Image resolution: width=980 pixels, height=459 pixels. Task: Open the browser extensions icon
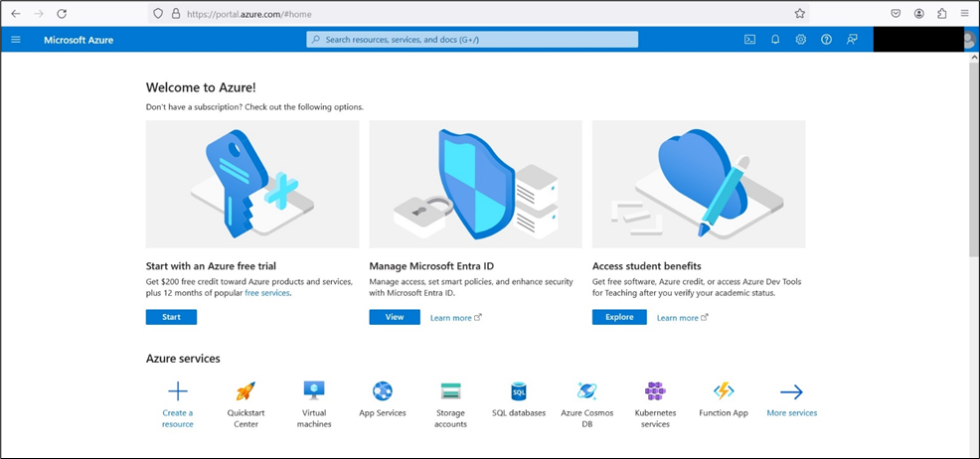[942, 13]
